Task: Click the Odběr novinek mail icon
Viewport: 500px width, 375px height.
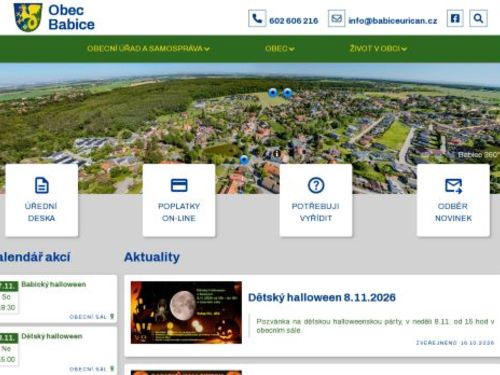Action: click(453, 186)
